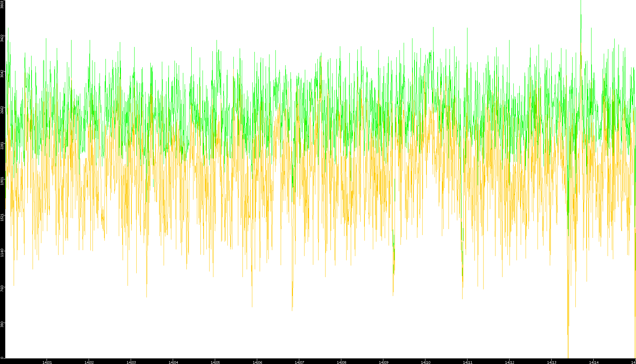The width and height of the screenshot is (636, 364).
Task: Select the 14:10 time marker
Action: (425, 362)
